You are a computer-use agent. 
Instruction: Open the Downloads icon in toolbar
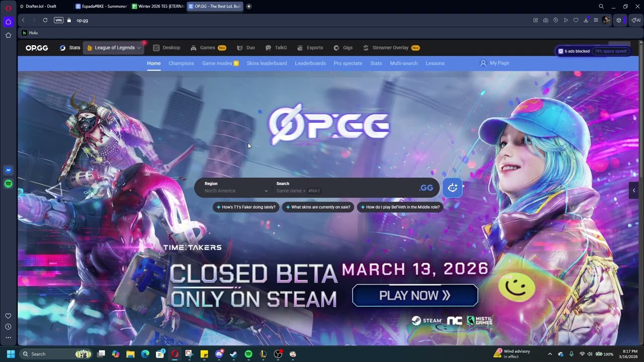click(586, 20)
